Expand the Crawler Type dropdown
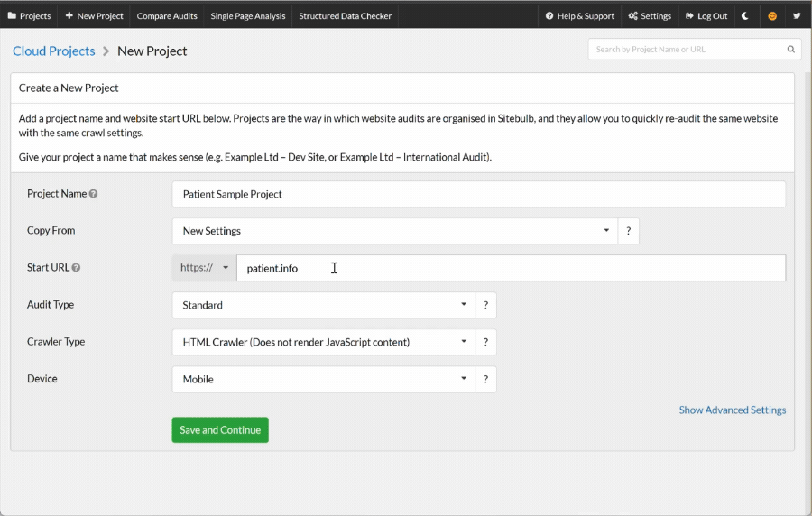Image resolution: width=812 pixels, height=516 pixels. [324, 342]
